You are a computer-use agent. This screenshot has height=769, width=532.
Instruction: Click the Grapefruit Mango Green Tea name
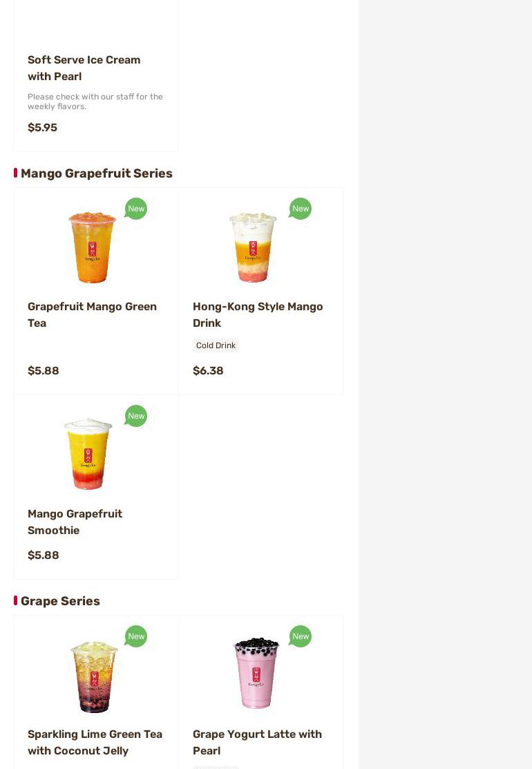(x=92, y=314)
